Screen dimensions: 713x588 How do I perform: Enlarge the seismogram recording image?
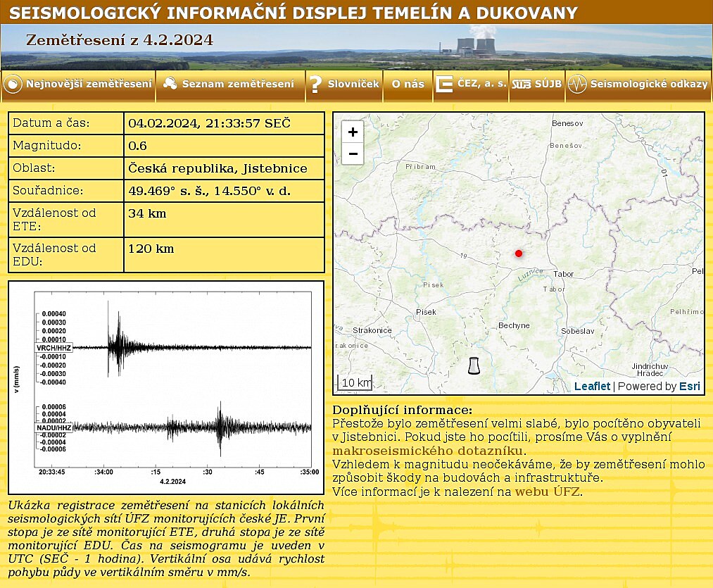tap(166, 387)
